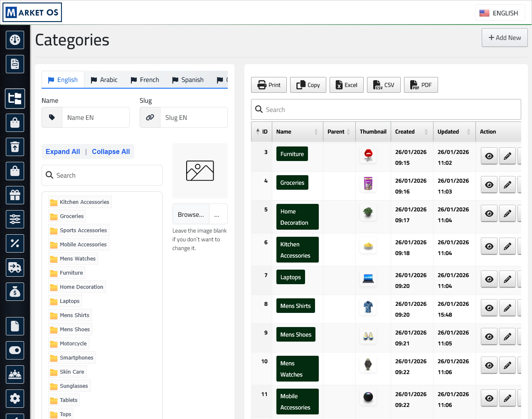This screenshot has width=532, height=419.
Task: Open the dashboard gauge icon in sidebar
Action: (15, 40)
